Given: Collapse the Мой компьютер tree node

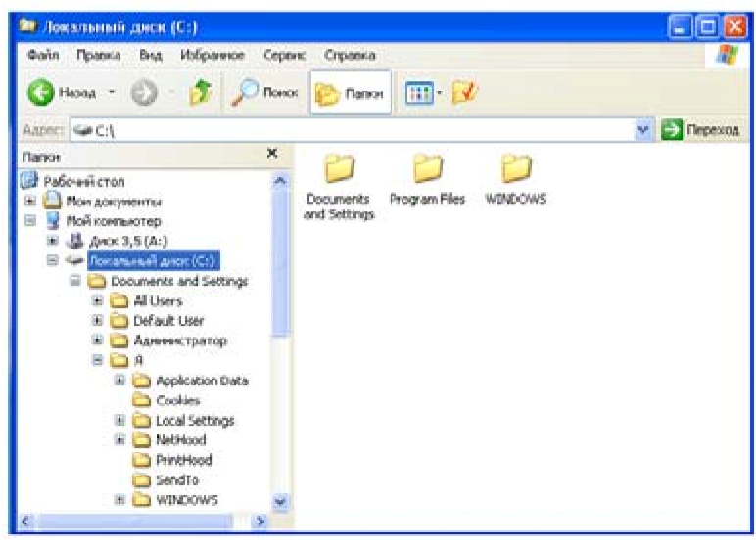Looking at the screenshot, I should click(30, 221).
